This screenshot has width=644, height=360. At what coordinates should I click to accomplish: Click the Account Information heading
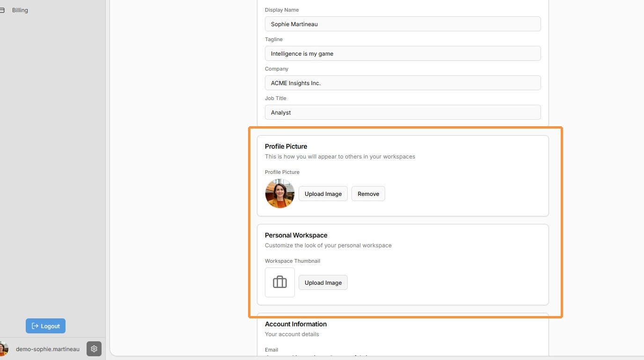(296, 324)
